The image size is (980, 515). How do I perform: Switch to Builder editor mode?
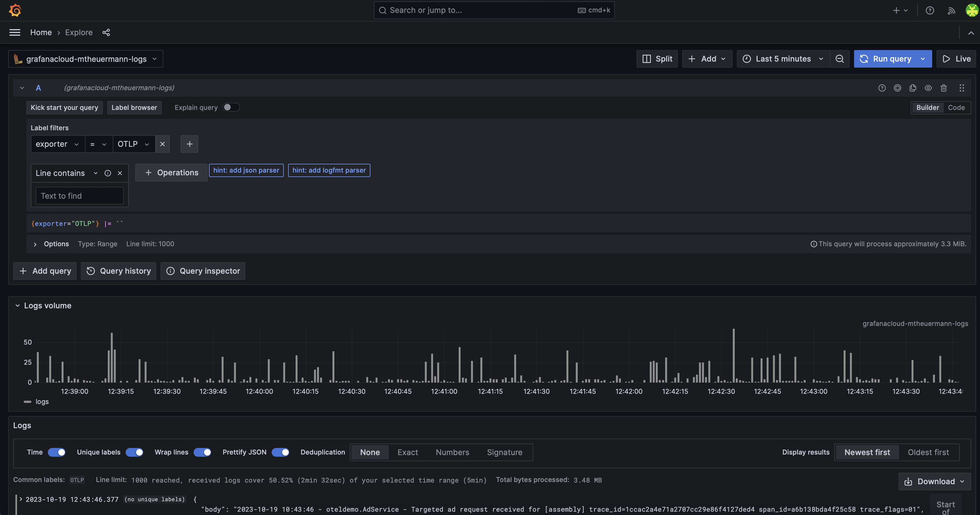click(x=927, y=107)
